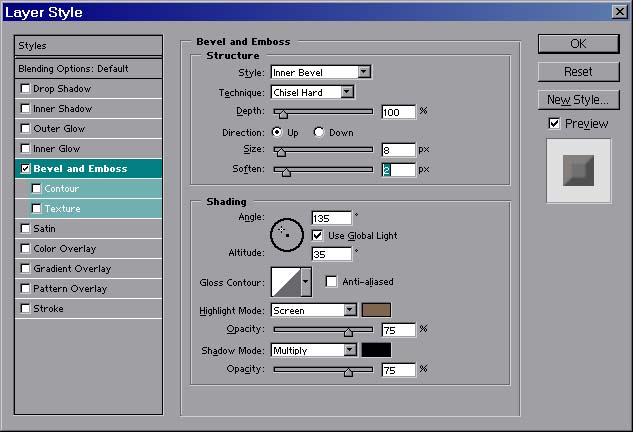Viewport: 633px width, 432px height.
Task: Open the Style dropdown showing Inner Bevel
Action: tap(321, 72)
